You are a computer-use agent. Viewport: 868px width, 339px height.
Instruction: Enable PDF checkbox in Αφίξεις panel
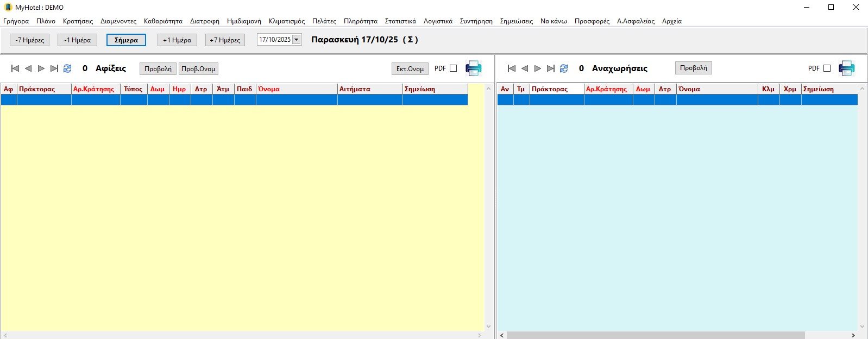[454, 68]
